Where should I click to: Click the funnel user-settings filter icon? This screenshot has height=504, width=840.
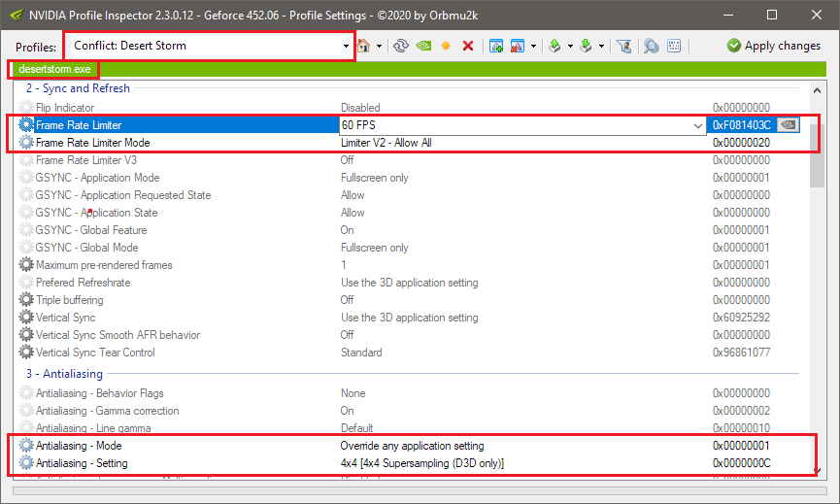tap(624, 46)
